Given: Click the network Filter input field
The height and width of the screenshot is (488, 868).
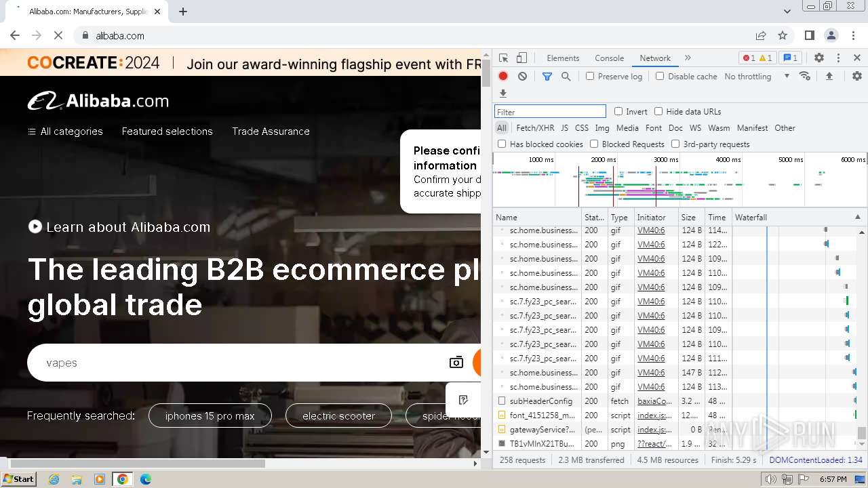Looking at the screenshot, I should [550, 112].
